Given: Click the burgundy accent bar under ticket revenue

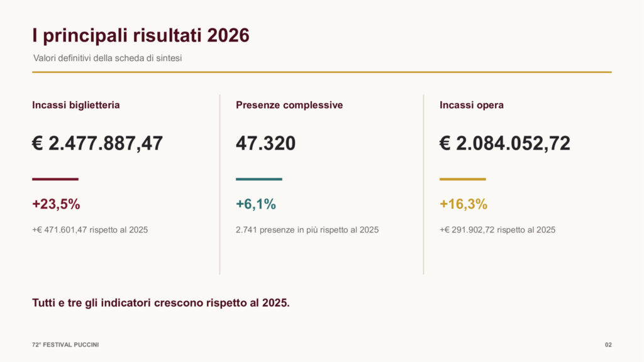Looking at the screenshot, I should (55, 179).
